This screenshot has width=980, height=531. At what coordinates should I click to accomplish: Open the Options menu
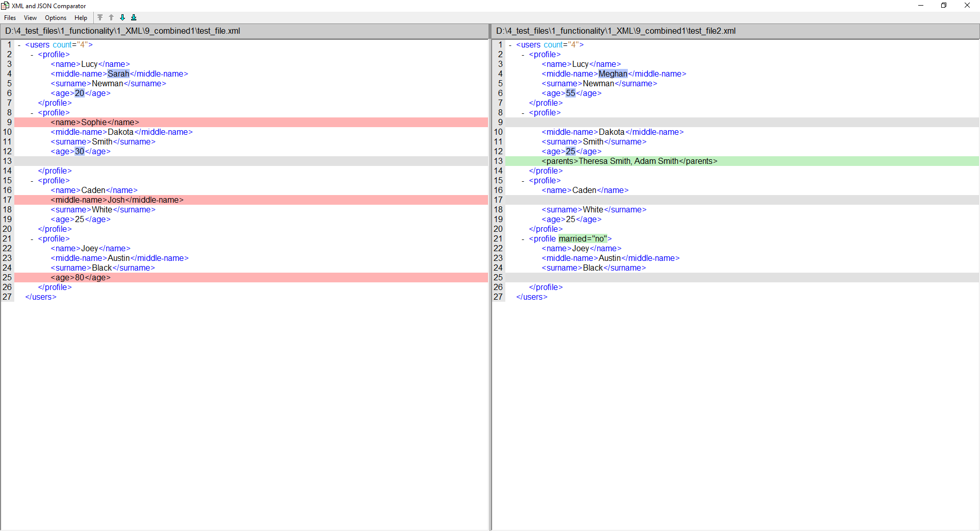[x=56, y=18]
